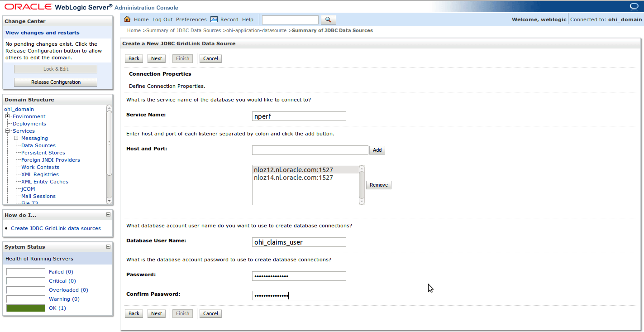
Task: Open Data Sources in Domain Structure
Action: 38,145
